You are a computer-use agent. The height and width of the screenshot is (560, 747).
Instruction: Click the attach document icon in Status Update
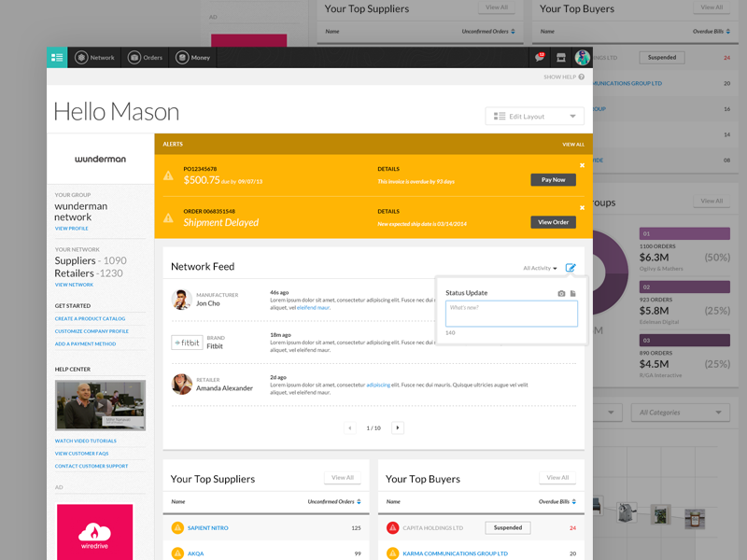pyautogui.click(x=573, y=294)
